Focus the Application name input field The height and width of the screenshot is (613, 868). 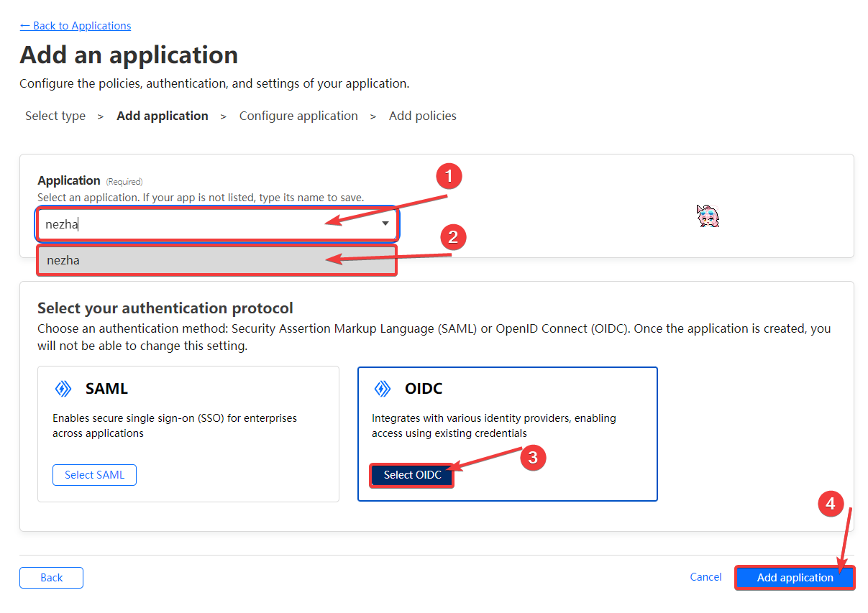tap(201, 224)
